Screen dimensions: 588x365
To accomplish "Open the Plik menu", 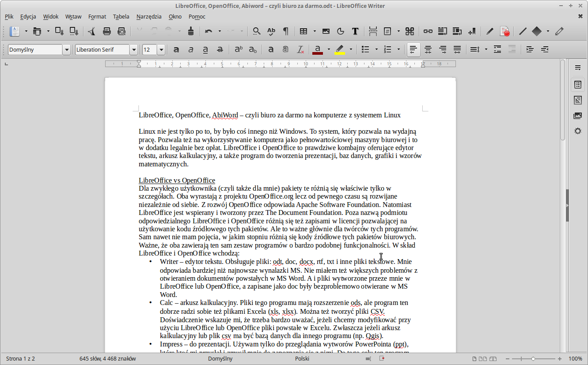I will point(9,17).
